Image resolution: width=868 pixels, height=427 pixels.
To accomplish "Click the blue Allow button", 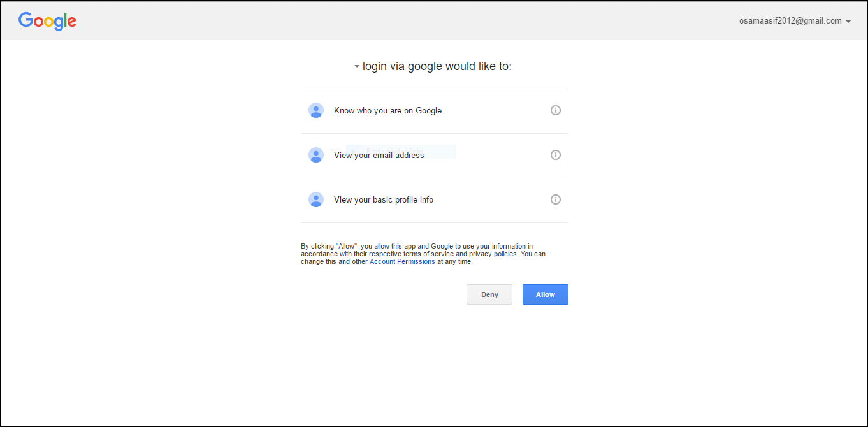I will point(546,294).
